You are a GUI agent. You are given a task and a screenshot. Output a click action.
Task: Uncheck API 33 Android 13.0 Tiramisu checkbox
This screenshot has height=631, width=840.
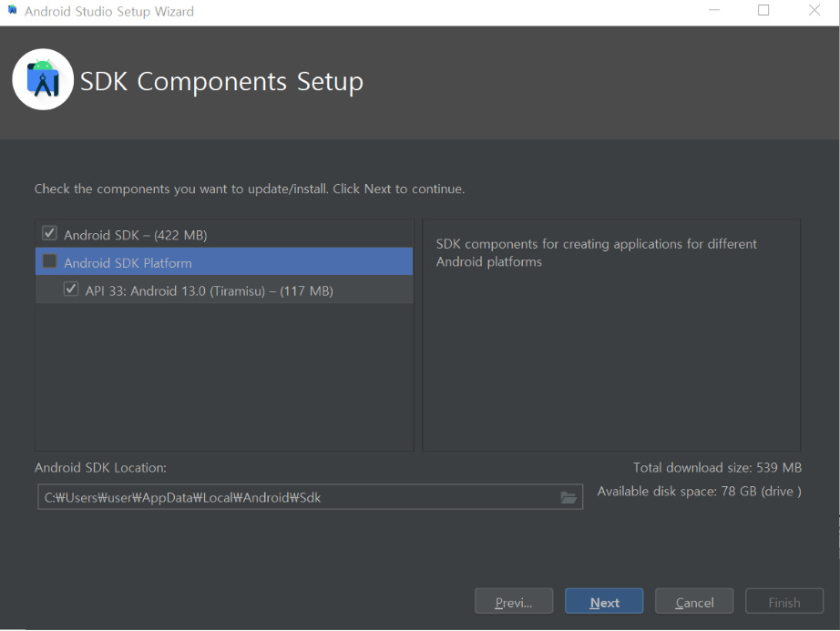coord(71,289)
